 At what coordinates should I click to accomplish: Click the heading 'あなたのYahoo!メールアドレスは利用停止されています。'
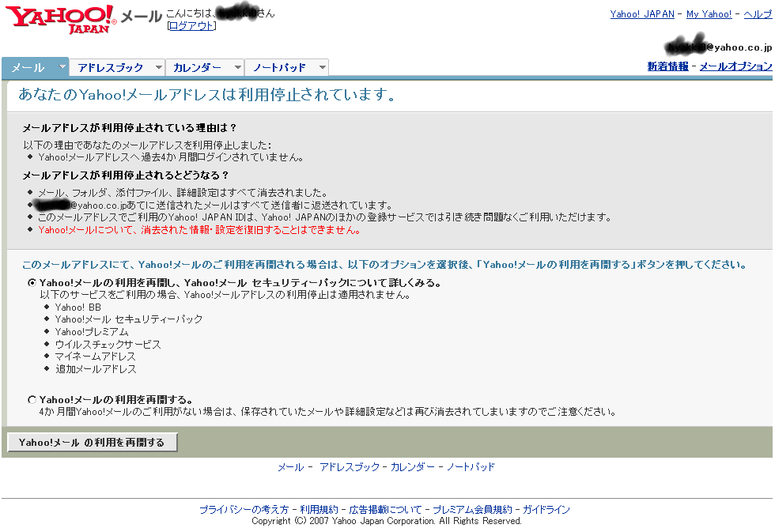pyautogui.click(x=206, y=94)
